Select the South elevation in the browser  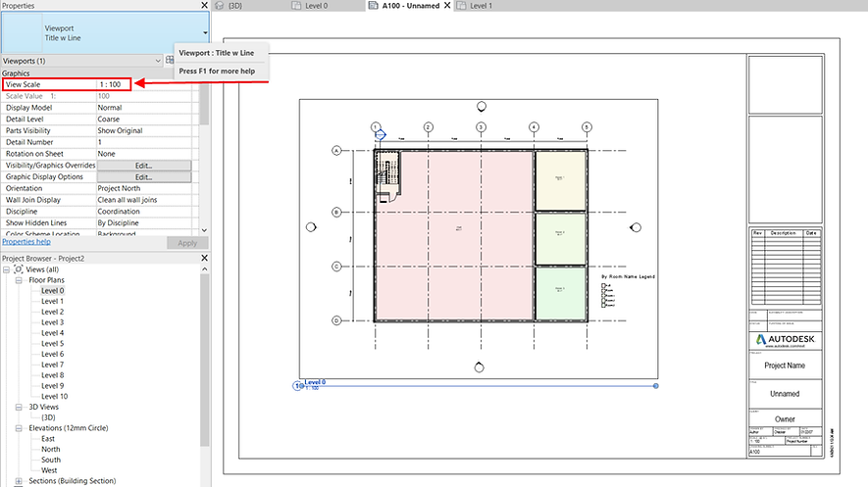click(51, 460)
